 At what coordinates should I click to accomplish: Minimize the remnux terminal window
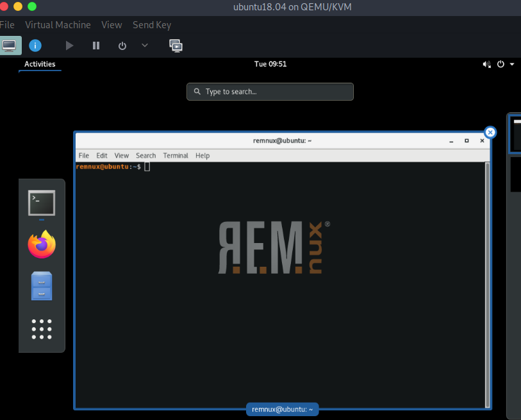[451, 141]
